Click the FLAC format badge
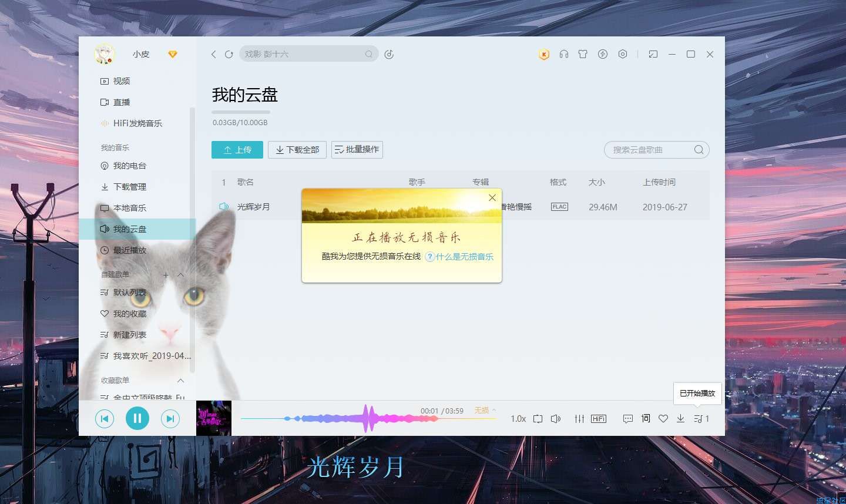846x504 pixels. (559, 207)
